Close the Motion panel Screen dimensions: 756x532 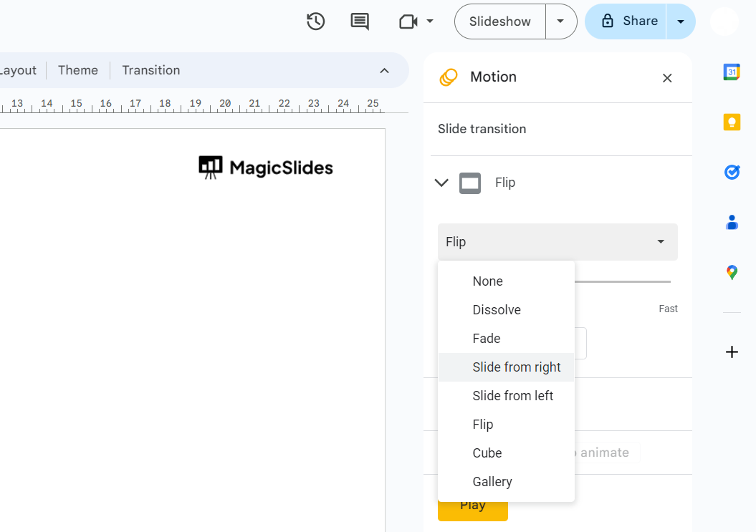coord(667,78)
